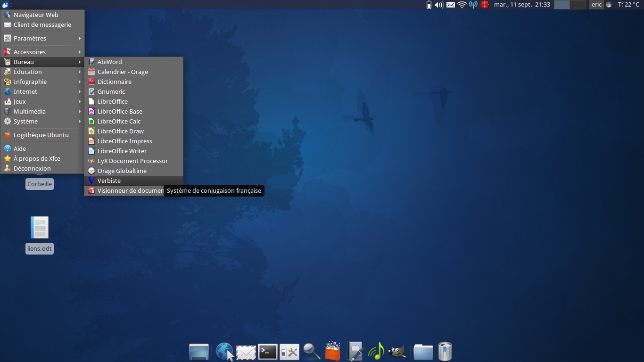Open the Aide menu entry
The width and height of the screenshot is (644, 362).
point(42,148)
